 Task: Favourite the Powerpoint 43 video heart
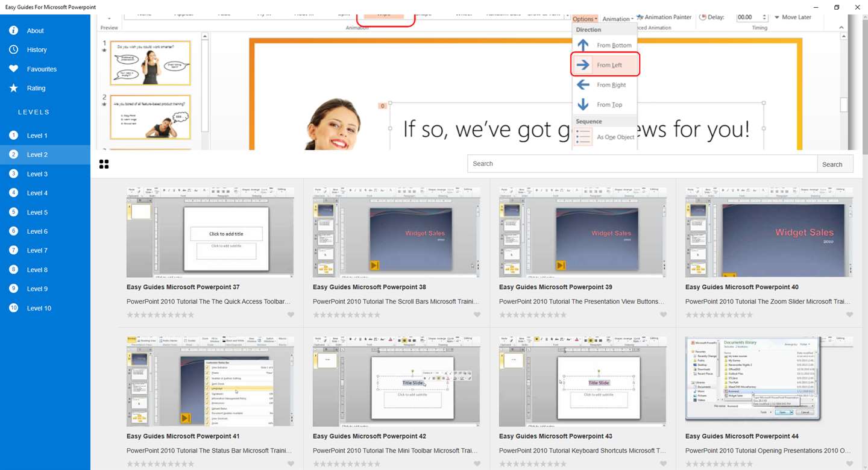(x=663, y=464)
